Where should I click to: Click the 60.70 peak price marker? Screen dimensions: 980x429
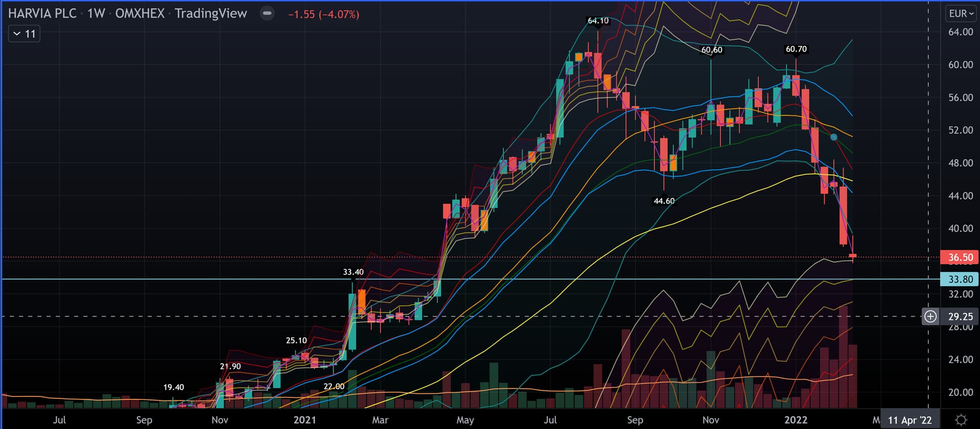pos(796,49)
